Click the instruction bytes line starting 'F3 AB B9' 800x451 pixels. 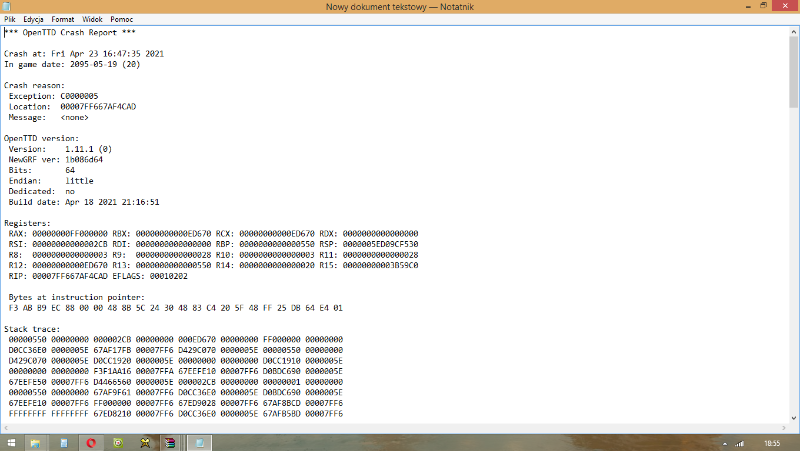click(176, 308)
